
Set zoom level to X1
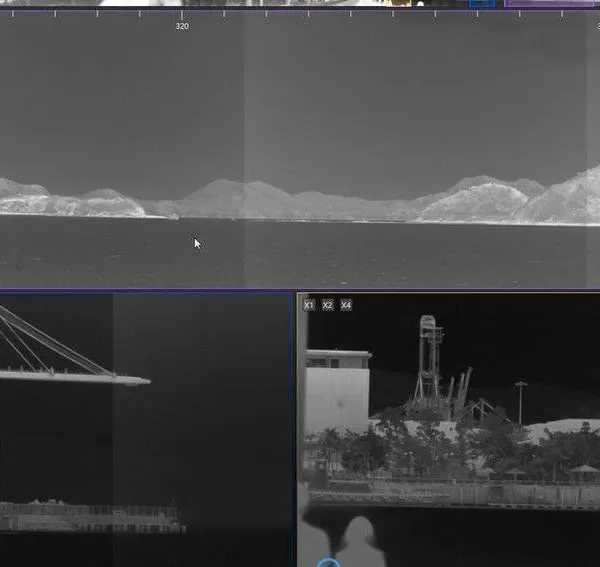click(309, 305)
